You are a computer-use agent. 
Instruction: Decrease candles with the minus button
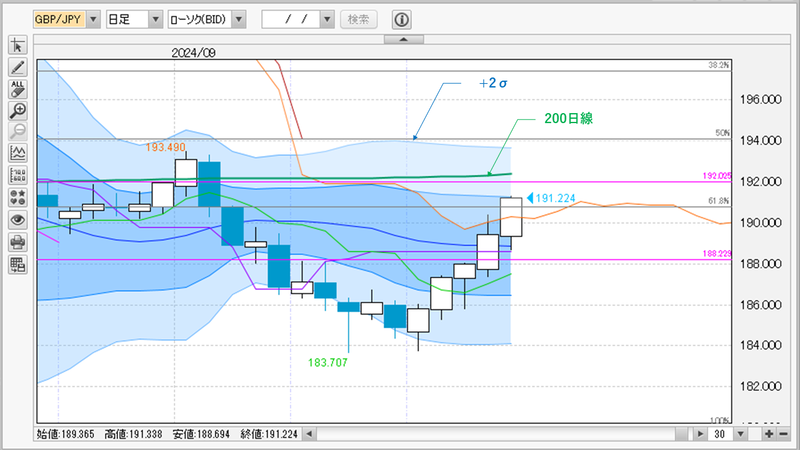tap(783, 434)
